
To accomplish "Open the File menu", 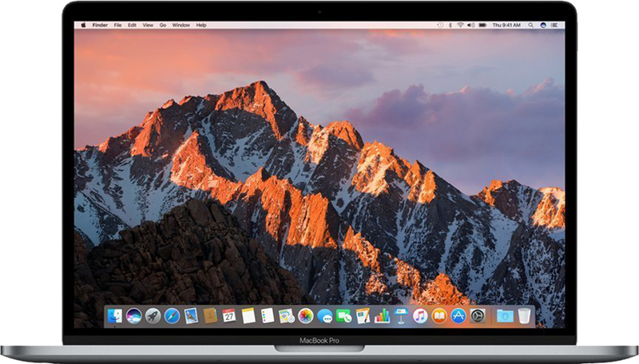I will coord(117,25).
